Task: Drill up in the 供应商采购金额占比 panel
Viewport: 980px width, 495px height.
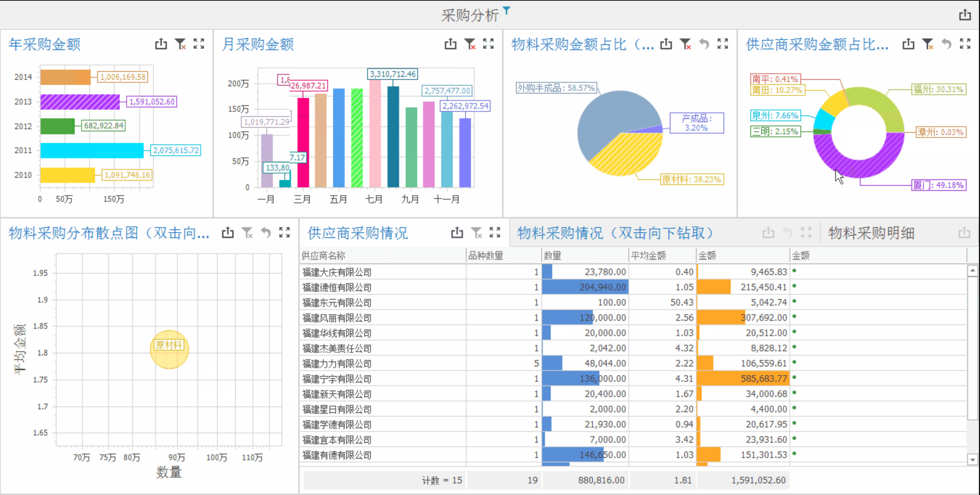Action: (947, 44)
